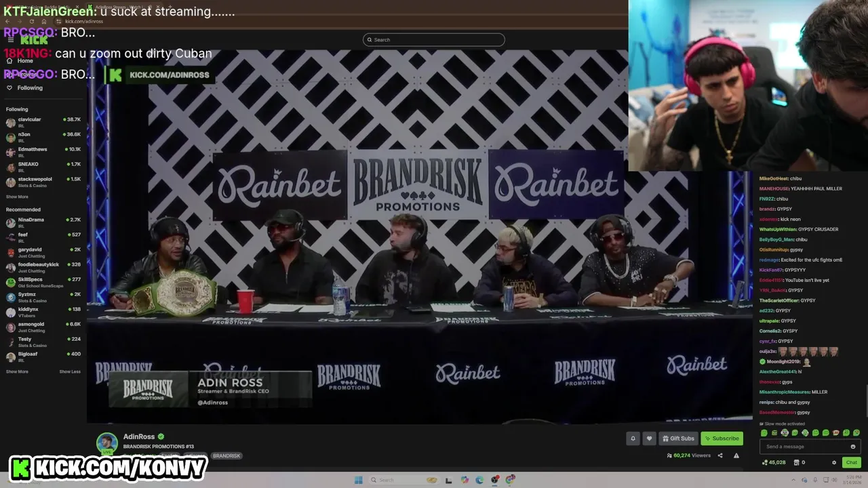
Task: Click the 60,274 Viewers count
Action: pos(689,455)
